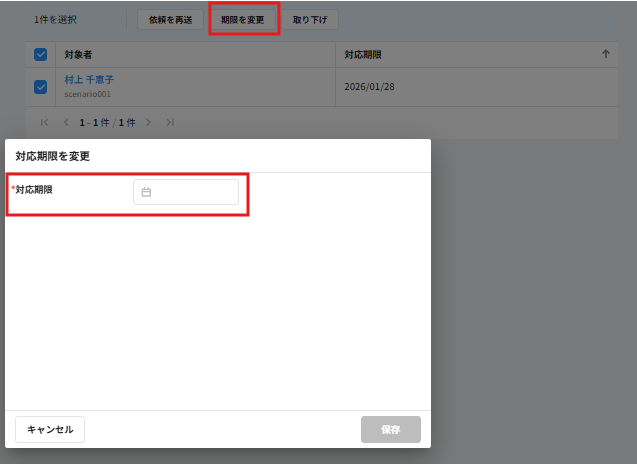Click the sort arrow in 対応期限 column
The width and height of the screenshot is (637, 464).
[x=605, y=54]
